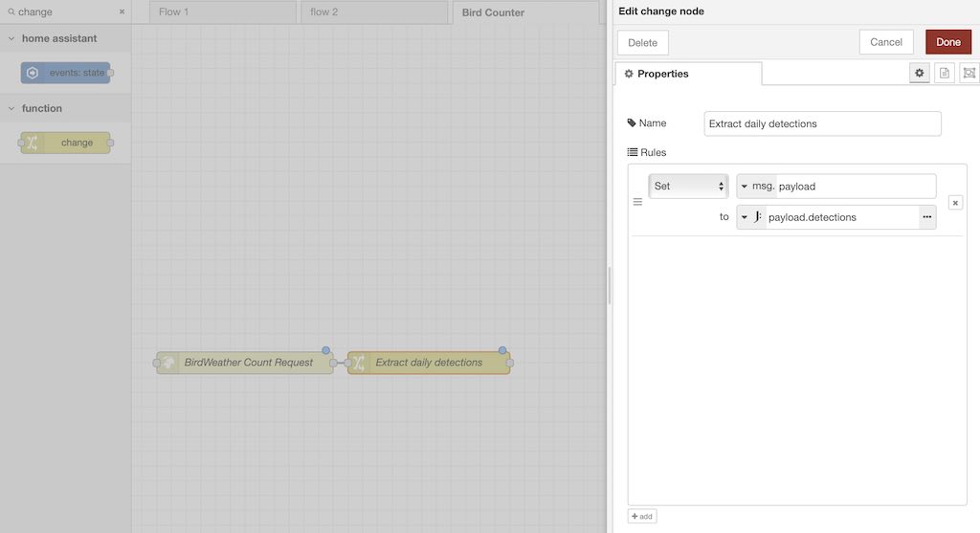Open the Set rule action dropdown
The width and height of the screenshot is (980, 533).
point(688,187)
